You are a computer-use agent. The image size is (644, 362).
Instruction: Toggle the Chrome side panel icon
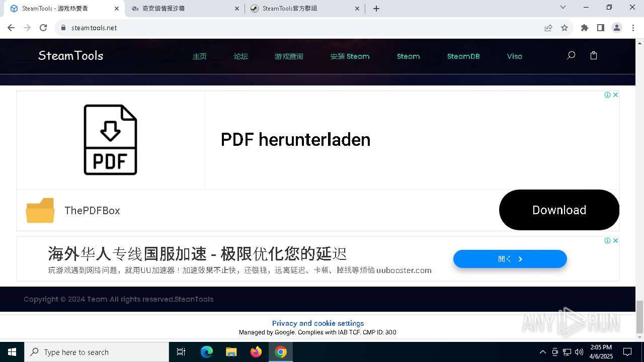601,28
